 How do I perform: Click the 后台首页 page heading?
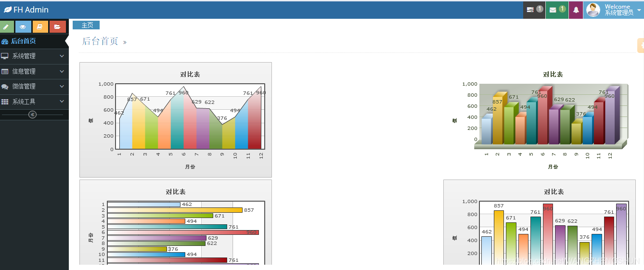(x=100, y=41)
